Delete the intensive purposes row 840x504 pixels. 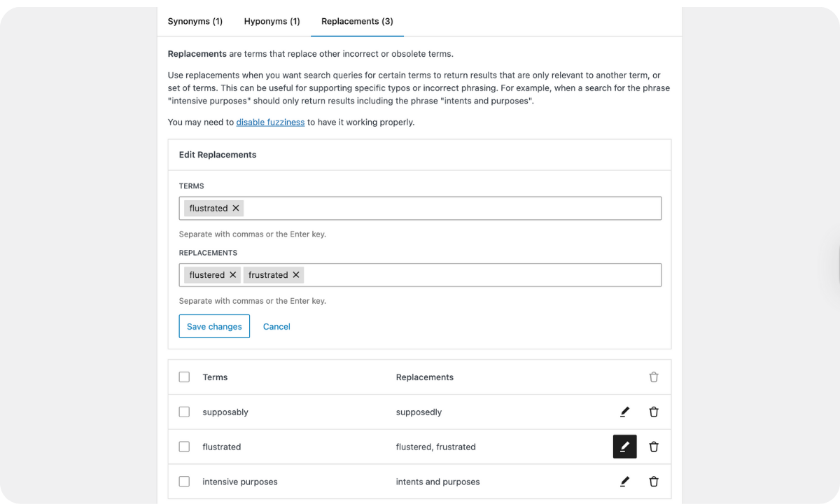coord(654,482)
